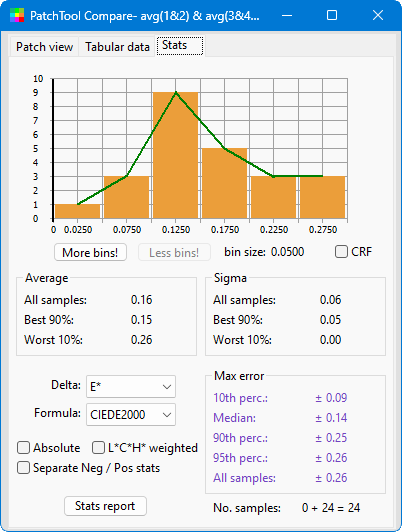The height and width of the screenshot is (532, 402).
Task: Click the x-axis label 0.1250
Action: 176,230
